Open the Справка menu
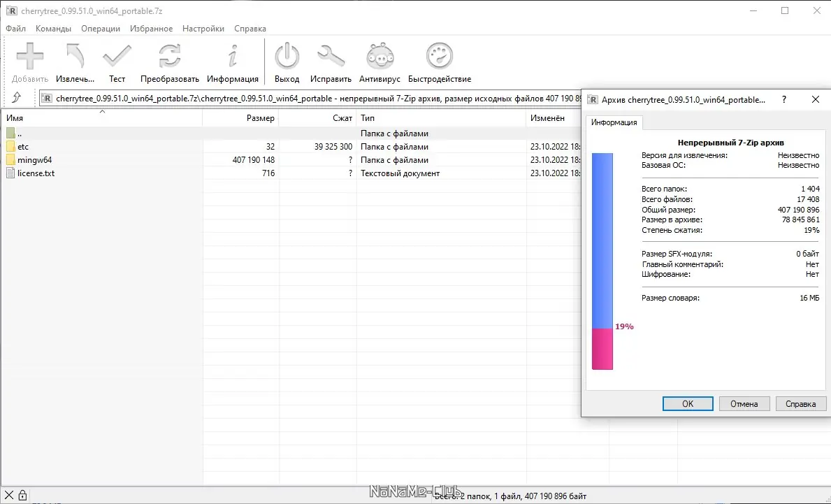The image size is (831, 504). pyautogui.click(x=250, y=29)
